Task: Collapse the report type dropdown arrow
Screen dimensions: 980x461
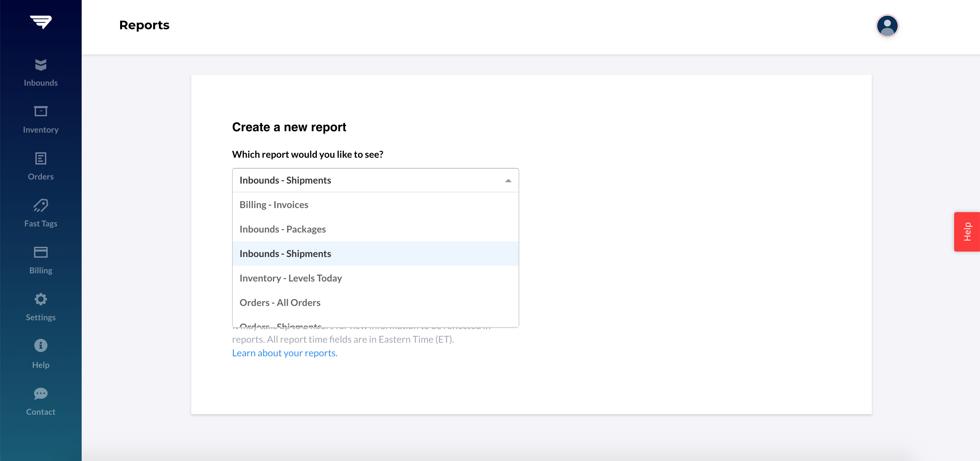Action: 508,181
